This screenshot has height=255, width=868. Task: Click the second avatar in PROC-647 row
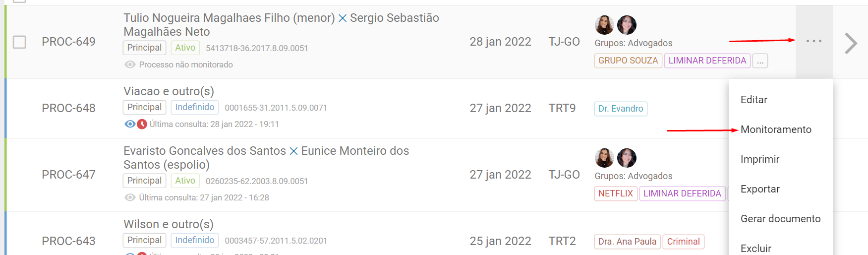pos(627,158)
